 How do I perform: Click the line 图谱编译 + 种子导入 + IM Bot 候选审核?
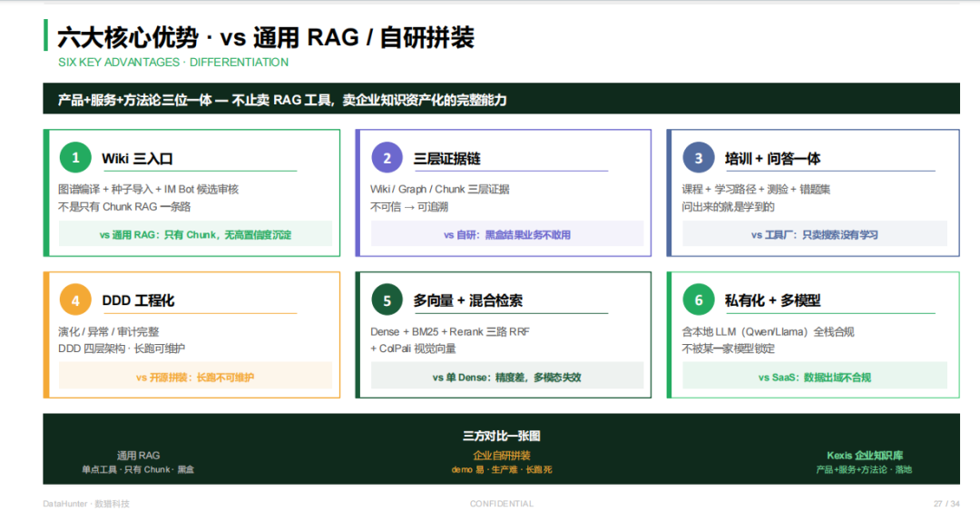coord(148,189)
